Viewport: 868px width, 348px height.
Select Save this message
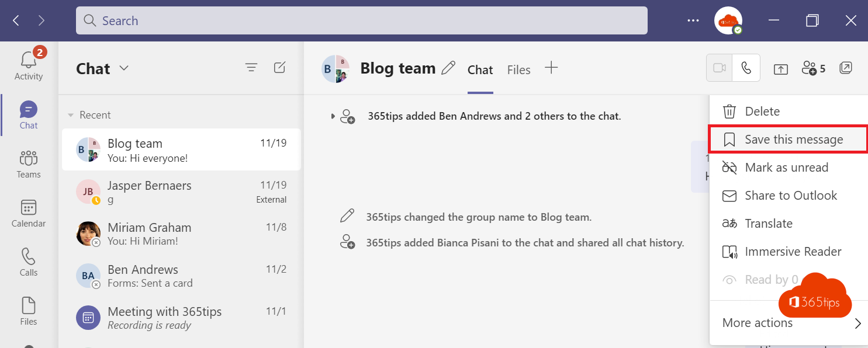[789, 140]
